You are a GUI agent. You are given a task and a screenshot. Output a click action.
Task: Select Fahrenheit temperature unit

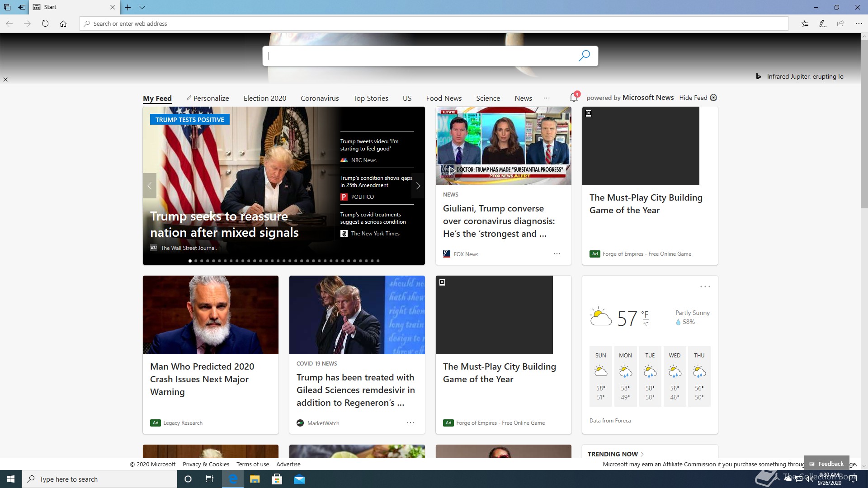[645, 314]
